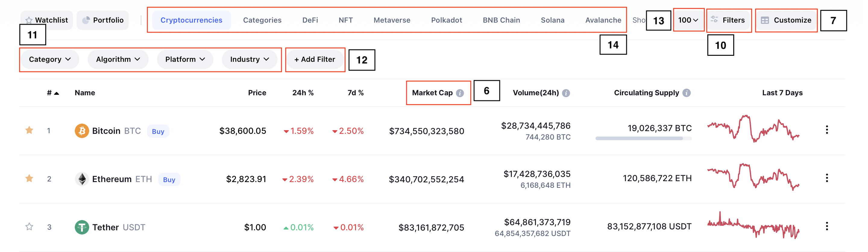
Task: Click the Tether logo icon
Action: (82, 227)
